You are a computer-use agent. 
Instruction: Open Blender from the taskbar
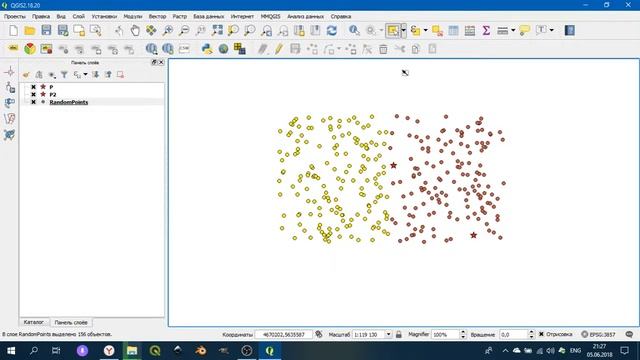(x=201, y=351)
